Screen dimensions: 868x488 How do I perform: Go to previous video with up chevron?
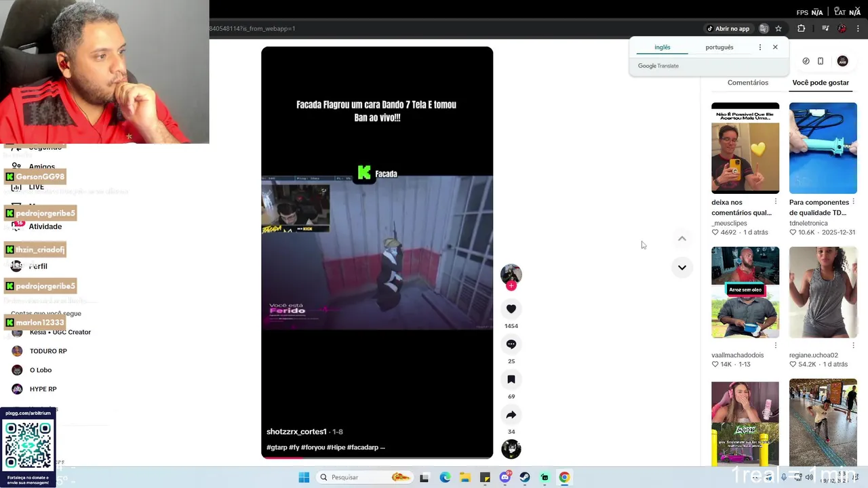(x=682, y=239)
